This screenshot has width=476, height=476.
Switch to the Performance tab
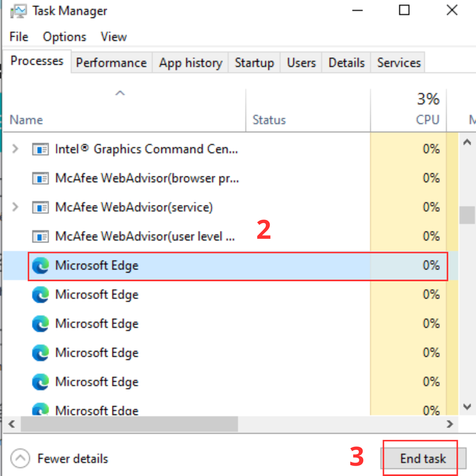[111, 63]
